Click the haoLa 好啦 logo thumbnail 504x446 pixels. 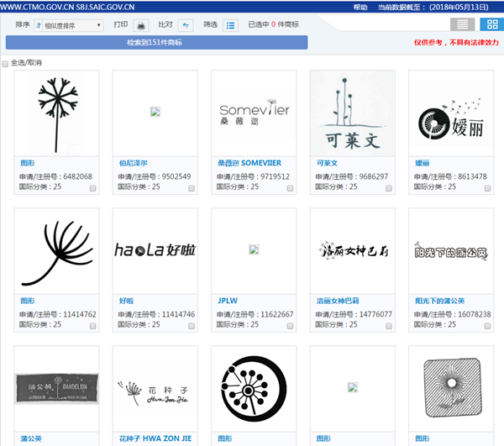pyautogui.click(x=155, y=249)
